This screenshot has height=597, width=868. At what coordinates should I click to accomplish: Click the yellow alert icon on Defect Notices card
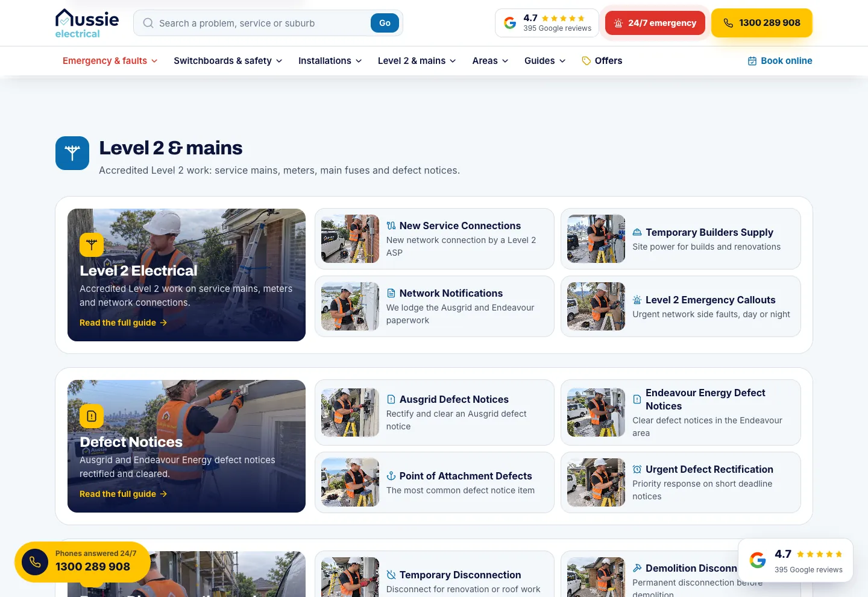pyautogui.click(x=92, y=416)
